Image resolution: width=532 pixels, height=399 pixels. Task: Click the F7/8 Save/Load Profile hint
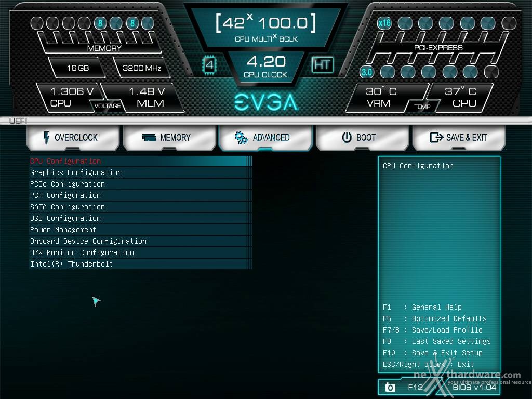coord(433,330)
